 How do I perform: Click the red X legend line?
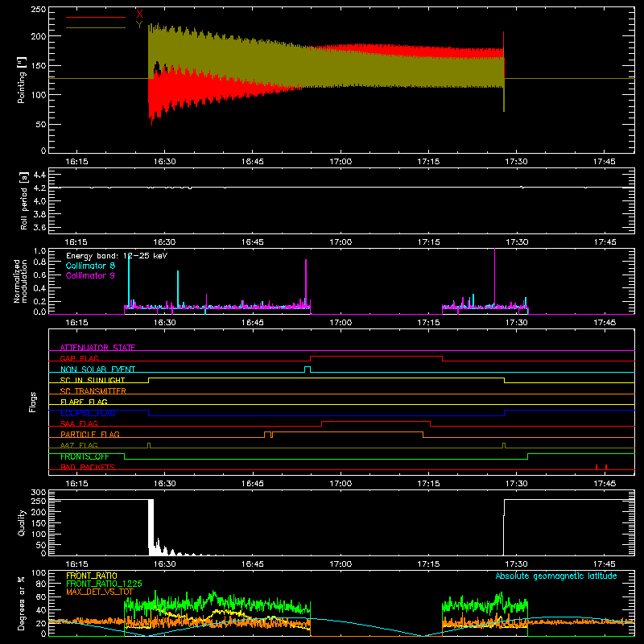pos(96,17)
